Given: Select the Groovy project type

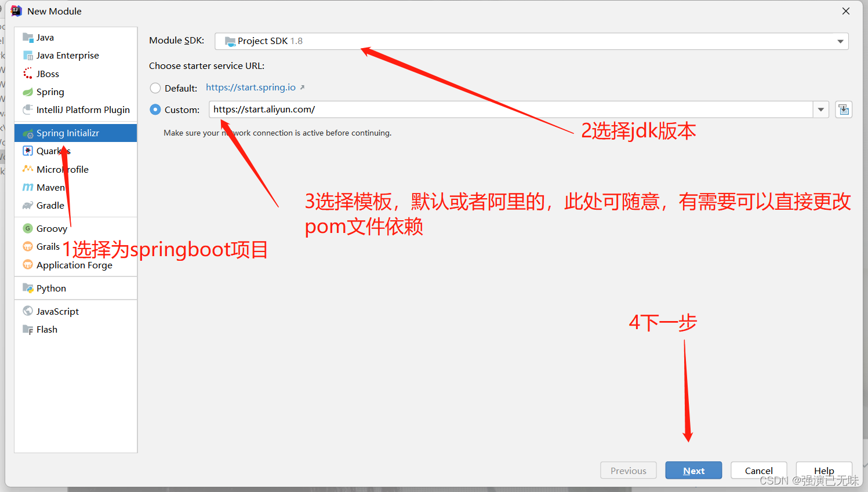Looking at the screenshot, I should click(x=51, y=228).
